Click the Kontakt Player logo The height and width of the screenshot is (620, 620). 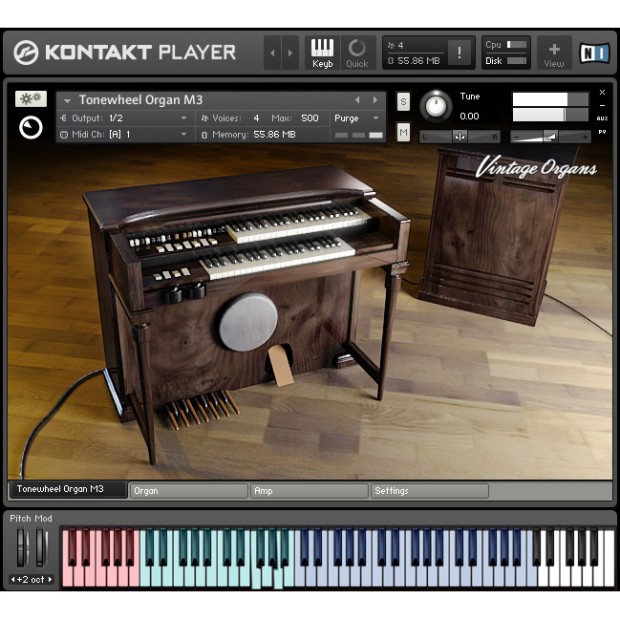click(x=125, y=52)
